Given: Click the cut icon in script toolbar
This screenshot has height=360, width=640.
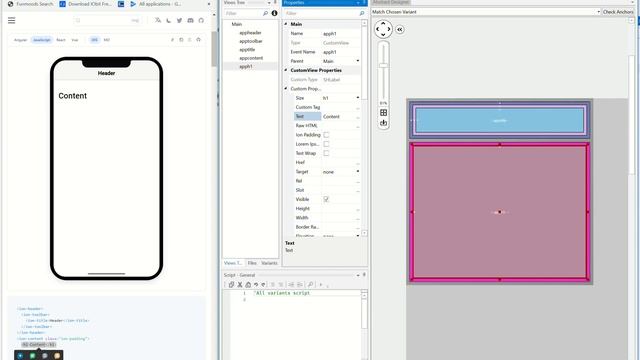Looking at the screenshot, I should (240, 284).
